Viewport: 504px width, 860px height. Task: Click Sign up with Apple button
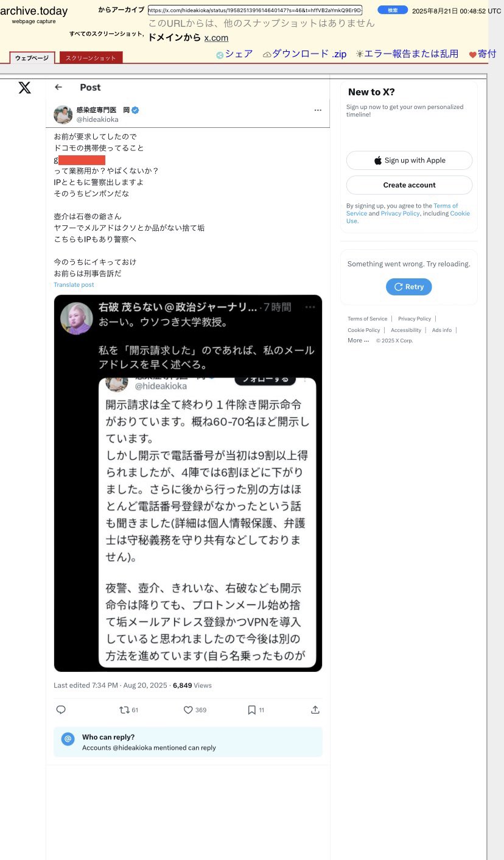coord(409,160)
